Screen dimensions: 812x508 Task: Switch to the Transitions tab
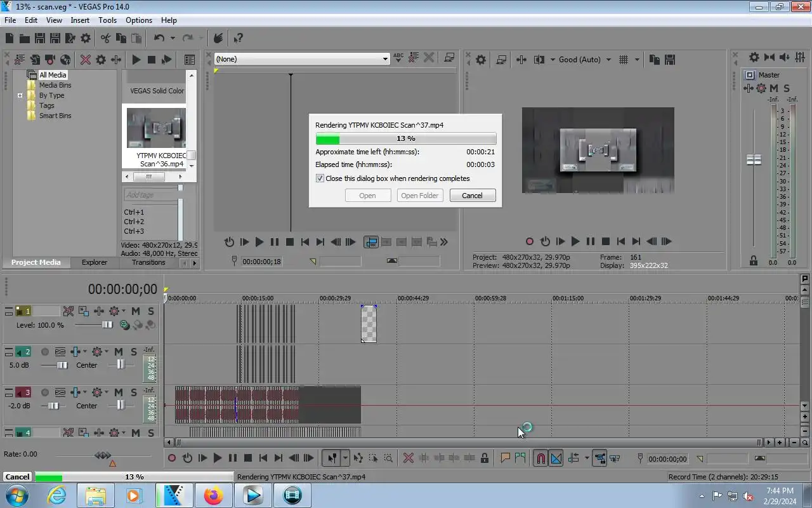pyautogui.click(x=148, y=262)
